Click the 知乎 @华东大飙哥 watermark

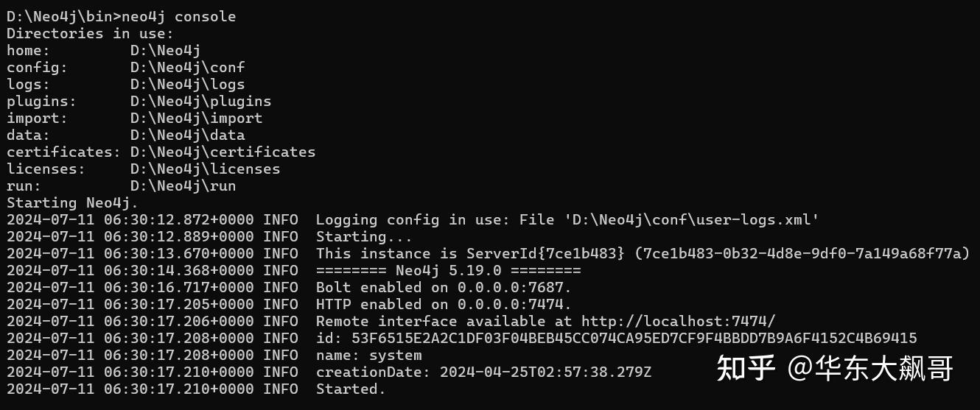point(835,368)
